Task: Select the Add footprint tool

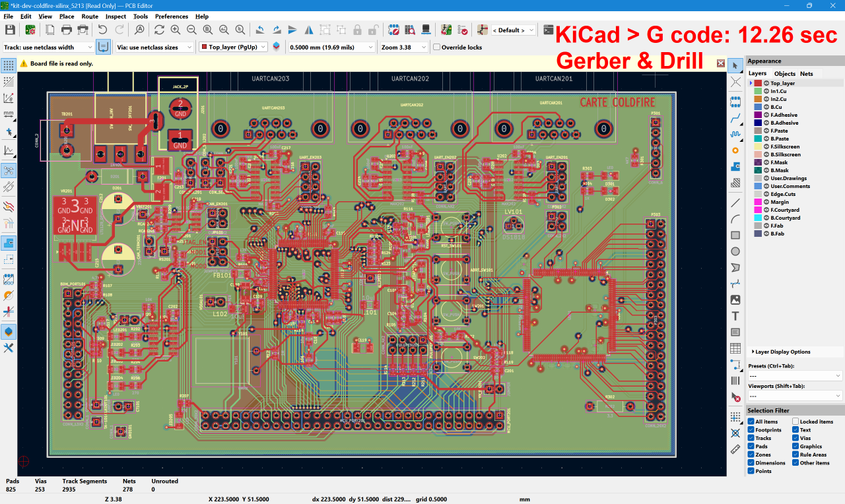Action: point(735,102)
